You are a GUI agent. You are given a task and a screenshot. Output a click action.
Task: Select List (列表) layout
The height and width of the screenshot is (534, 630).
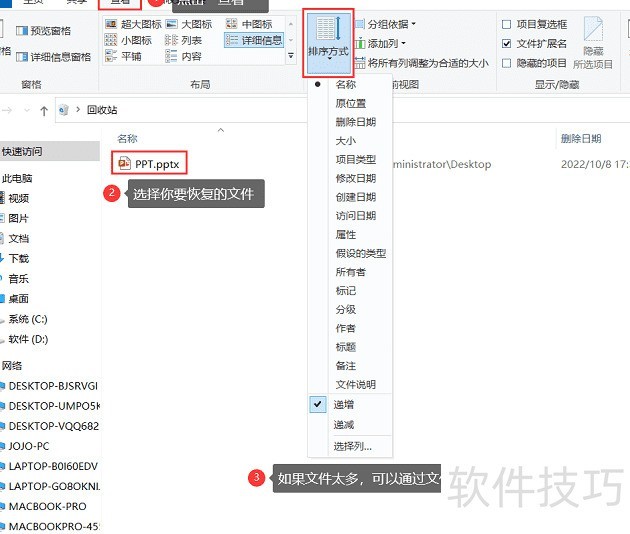click(183, 40)
